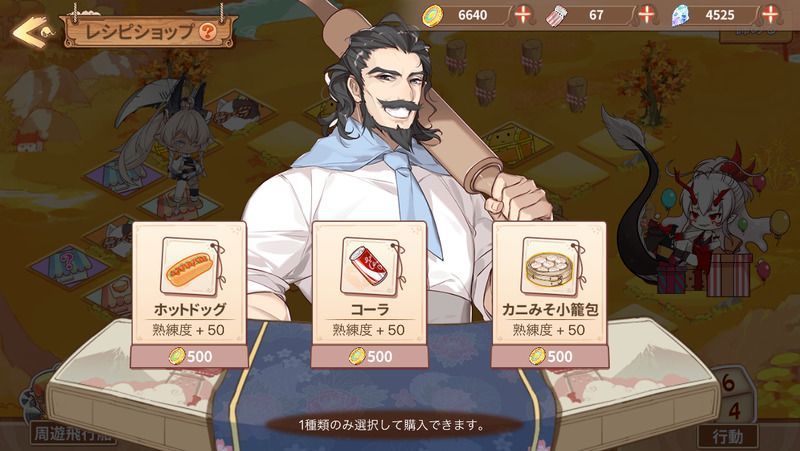The width and height of the screenshot is (800, 451).
Task: Add more crystals with plus button
Action: point(769,15)
